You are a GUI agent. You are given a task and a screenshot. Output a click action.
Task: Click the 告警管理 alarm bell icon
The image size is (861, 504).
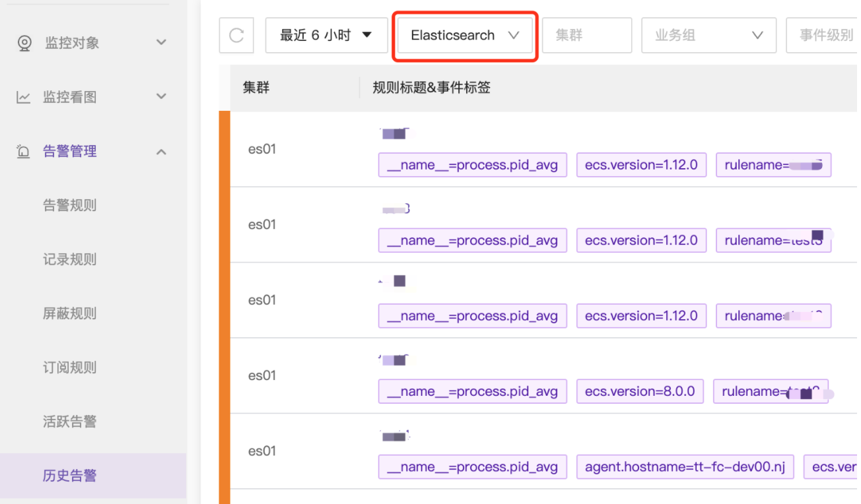click(23, 152)
